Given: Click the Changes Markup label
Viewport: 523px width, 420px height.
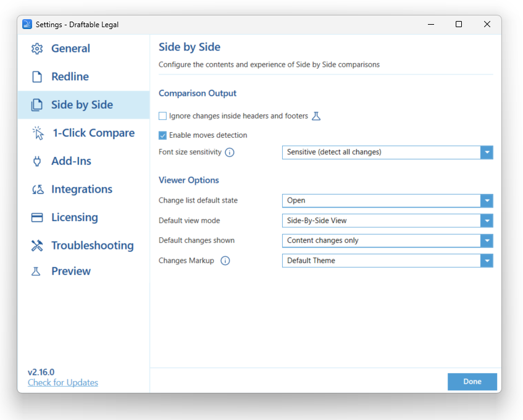Looking at the screenshot, I should (x=186, y=261).
